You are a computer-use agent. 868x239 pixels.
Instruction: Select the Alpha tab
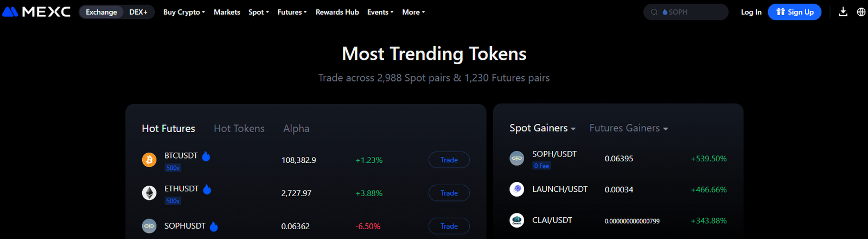click(296, 129)
